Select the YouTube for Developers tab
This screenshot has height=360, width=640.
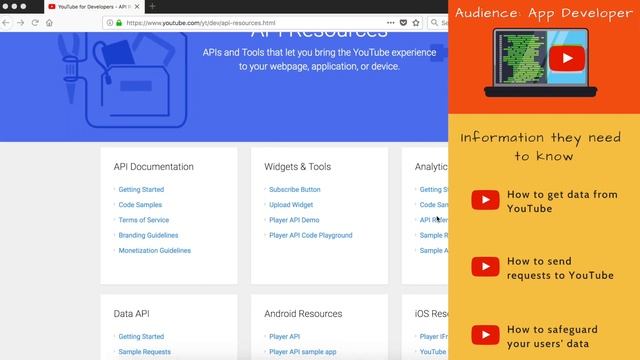tap(94, 7)
